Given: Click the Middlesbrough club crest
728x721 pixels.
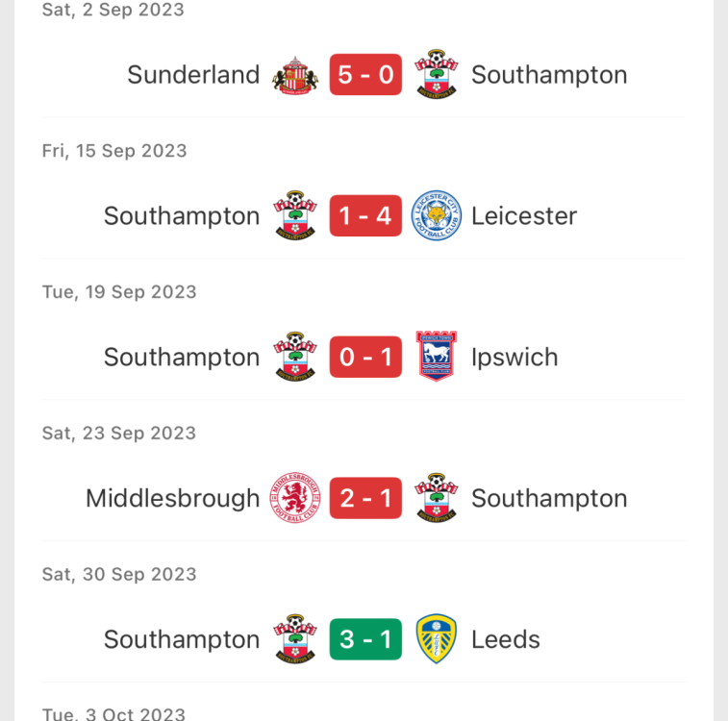Looking at the screenshot, I should (295, 498).
